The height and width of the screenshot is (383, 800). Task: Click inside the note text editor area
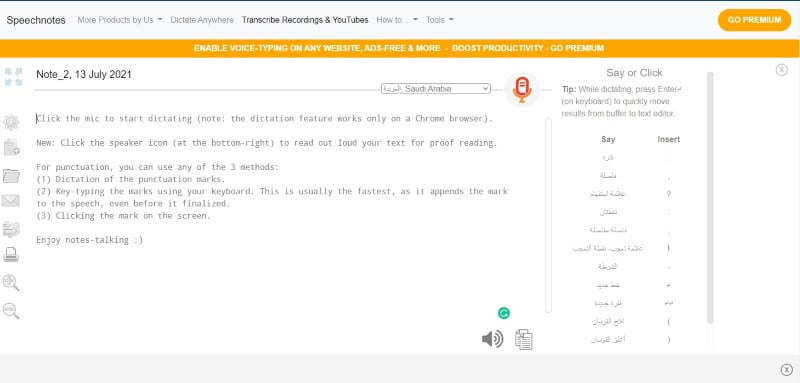[288, 214]
